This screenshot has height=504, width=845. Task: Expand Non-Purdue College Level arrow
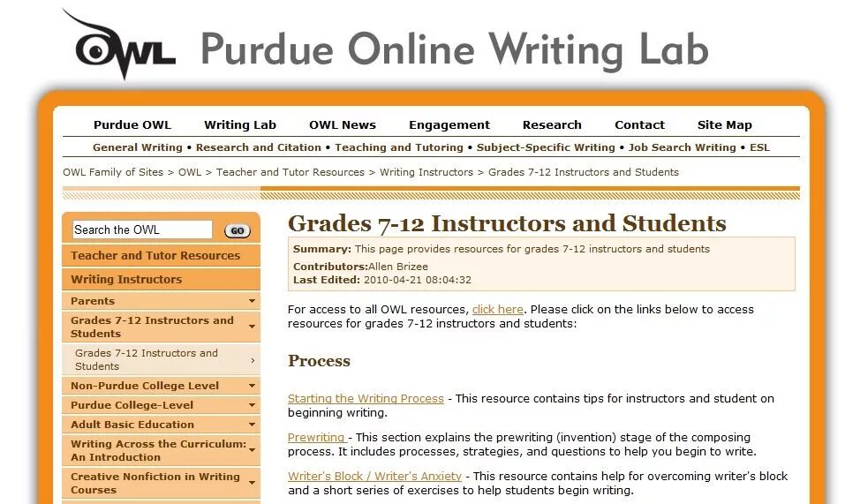pos(252,386)
